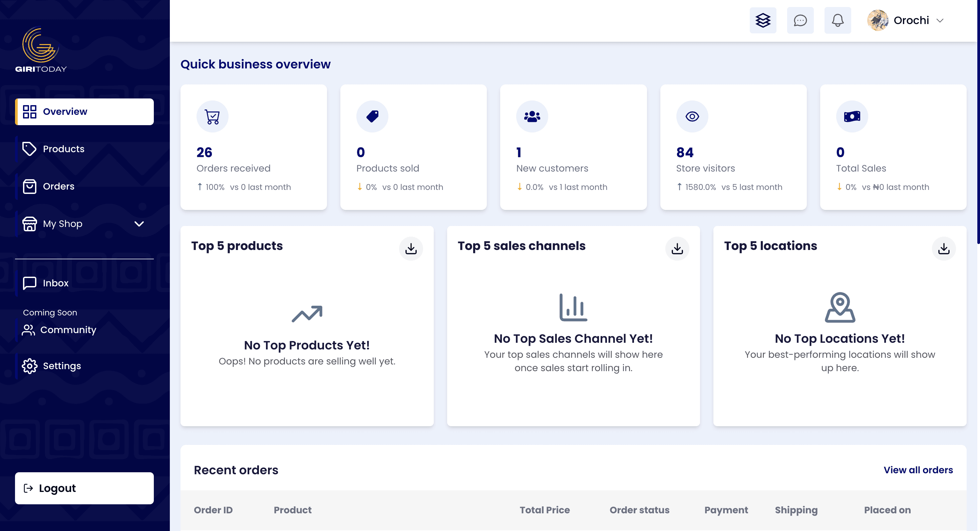Click the Community people icon
980x531 pixels.
28,330
